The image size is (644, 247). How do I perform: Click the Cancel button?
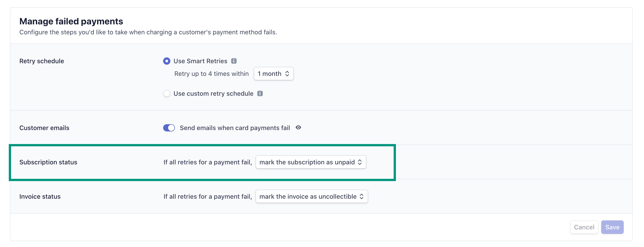[584, 227]
